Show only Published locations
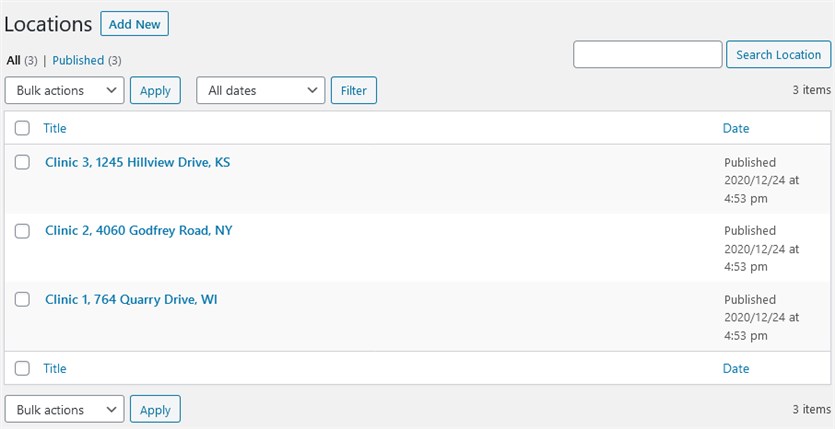 [78, 61]
